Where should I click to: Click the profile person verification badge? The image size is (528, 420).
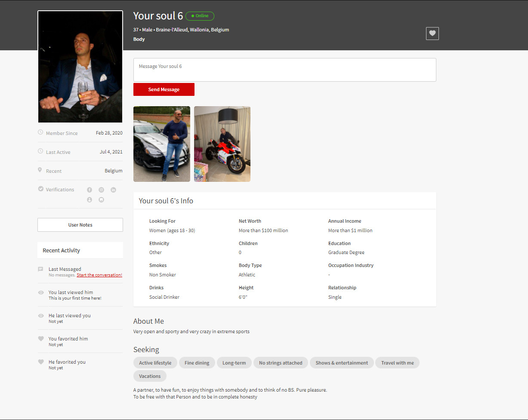point(90,200)
